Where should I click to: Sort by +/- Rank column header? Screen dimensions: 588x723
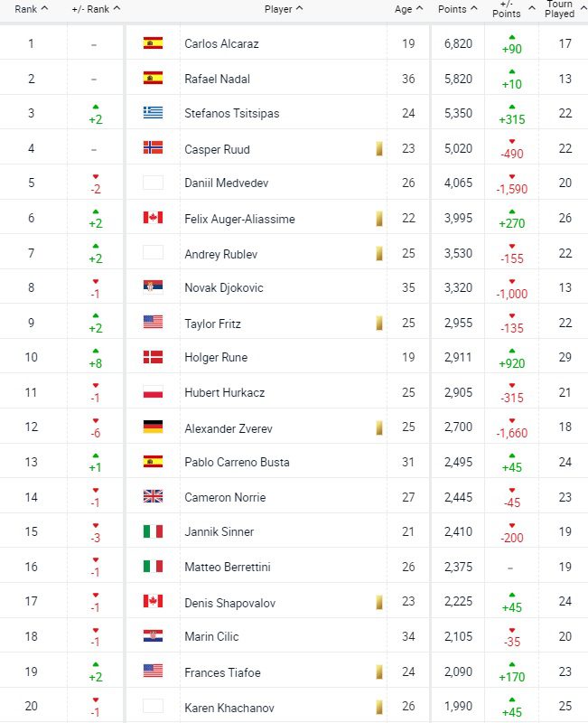pyautogui.click(x=96, y=9)
